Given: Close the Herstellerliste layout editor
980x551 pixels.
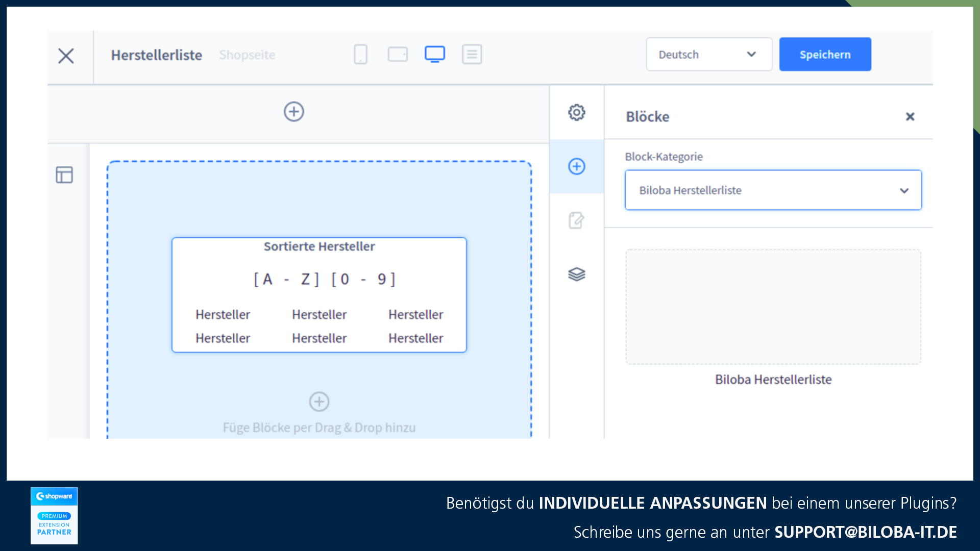Looking at the screenshot, I should 66,56.
